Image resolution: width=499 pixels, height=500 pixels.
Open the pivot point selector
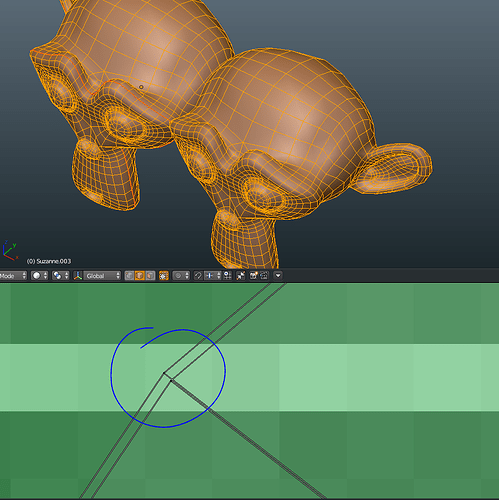click(x=60, y=276)
